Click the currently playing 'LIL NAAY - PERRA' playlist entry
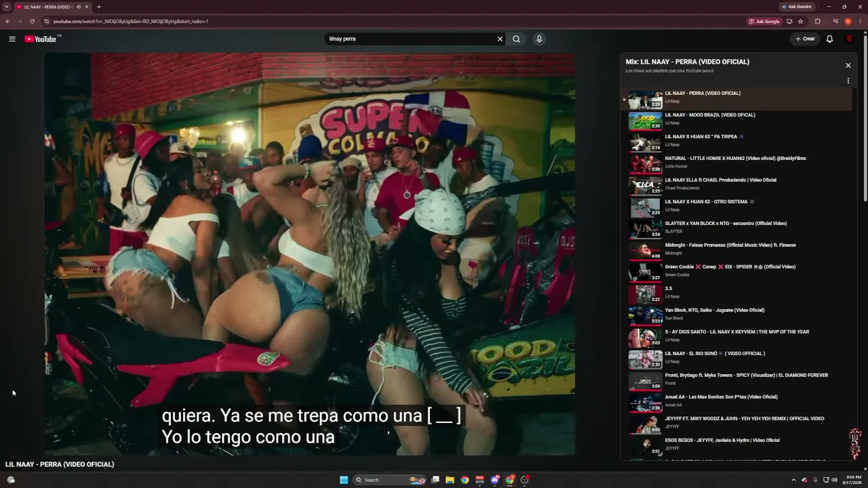The height and width of the screenshot is (488, 868). [736, 99]
